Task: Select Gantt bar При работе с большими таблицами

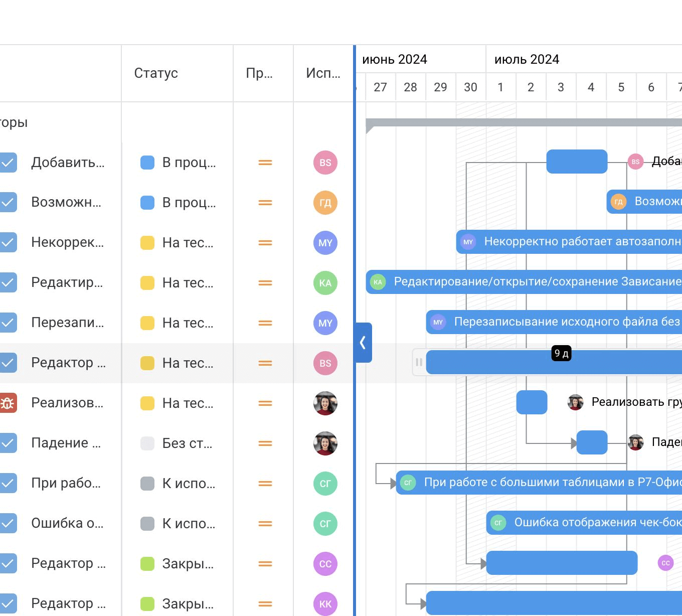Action: click(x=539, y=483)
